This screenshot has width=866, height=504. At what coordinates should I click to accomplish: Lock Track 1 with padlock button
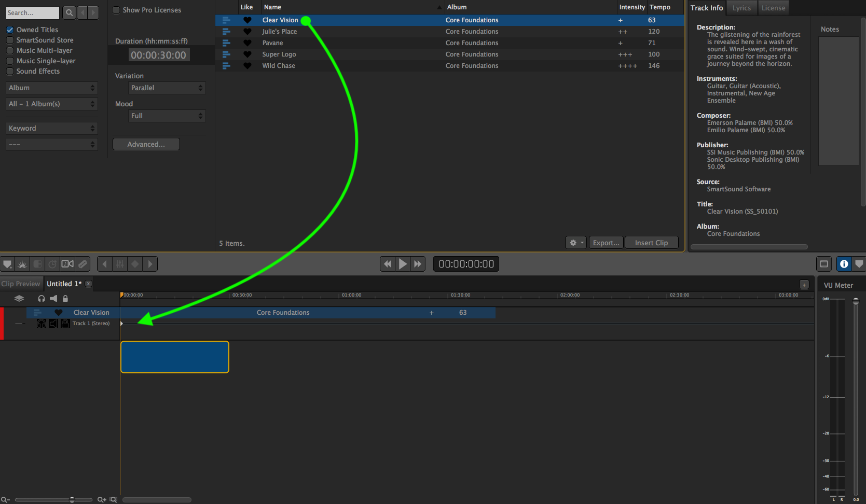coord(65,324)
